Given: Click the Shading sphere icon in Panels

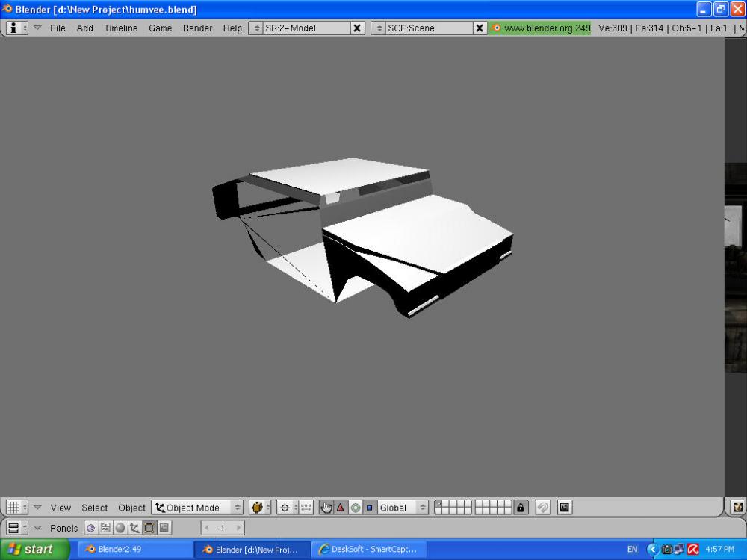Looking at the screenshot, I should 120,528.
